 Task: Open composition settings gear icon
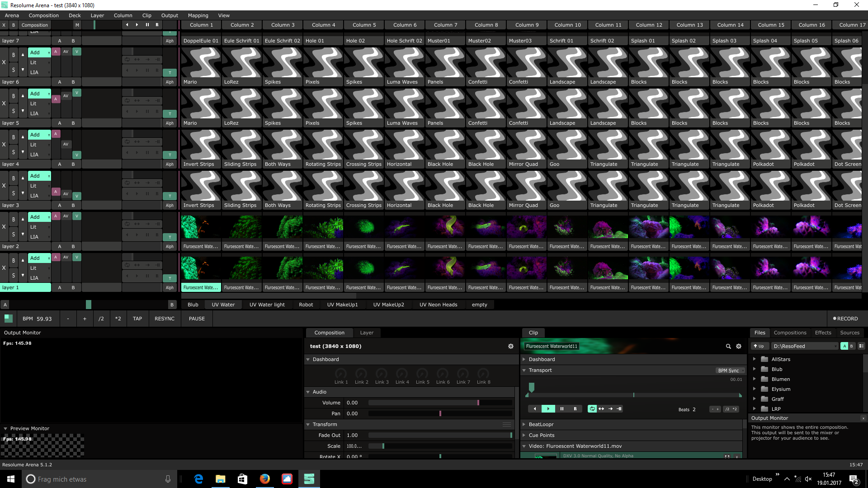point(511,347)
